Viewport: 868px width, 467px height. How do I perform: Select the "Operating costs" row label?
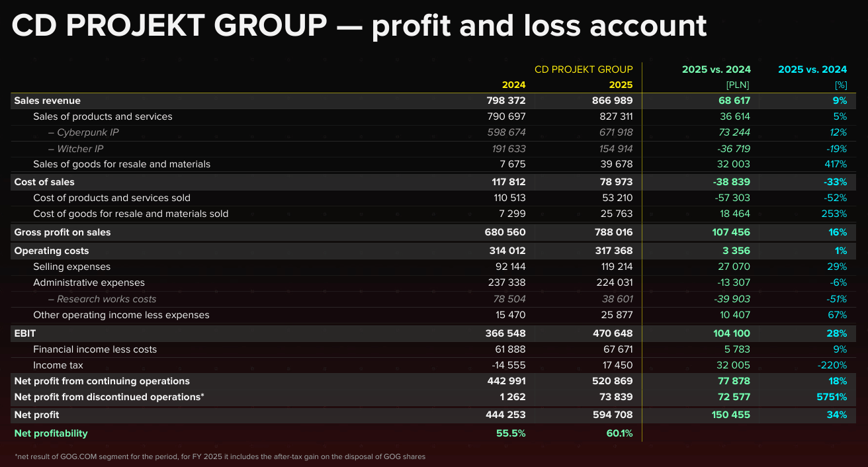(52, 251)
